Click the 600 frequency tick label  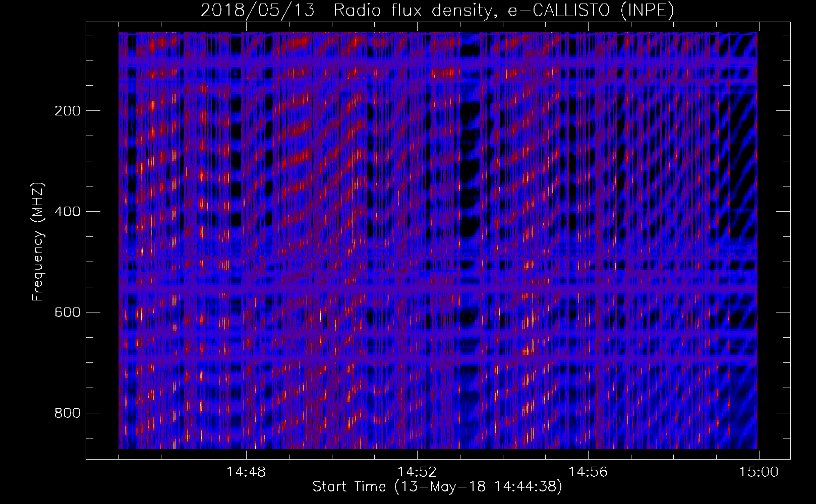tap(67, 312)
